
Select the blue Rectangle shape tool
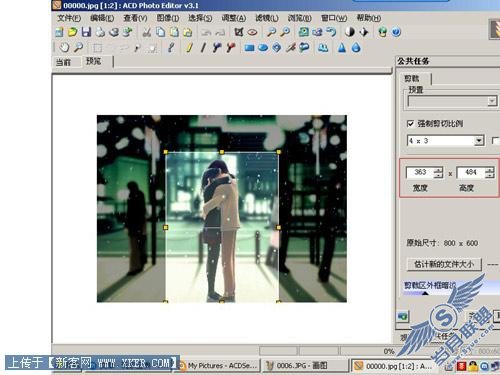tap(249, 48)
